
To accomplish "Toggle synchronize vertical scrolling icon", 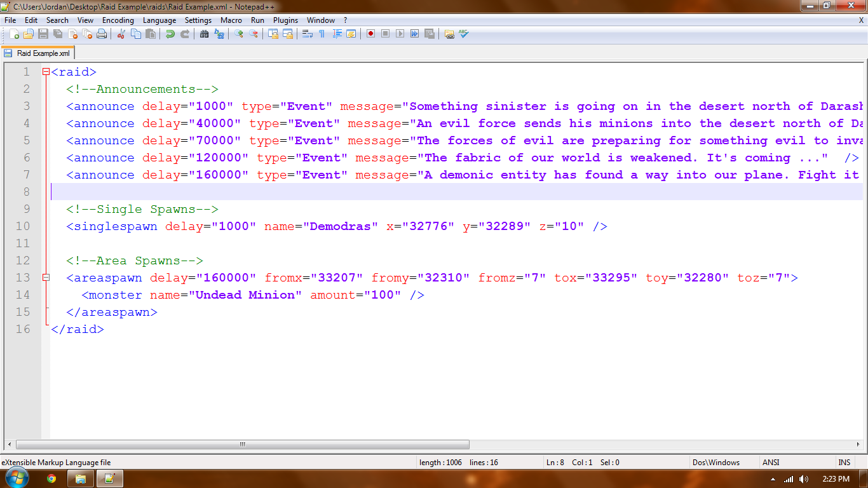I will tap(273, 34).
